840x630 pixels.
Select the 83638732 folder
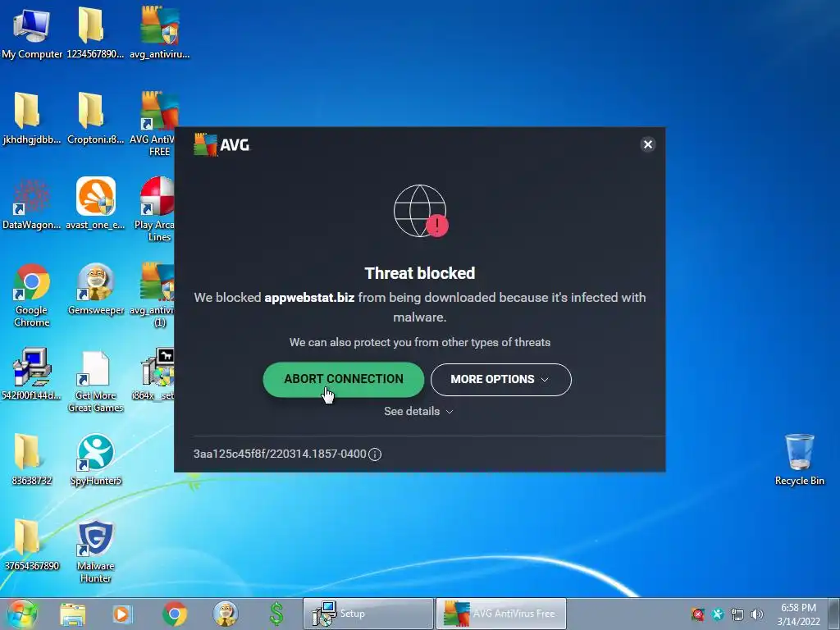(32, 459)
